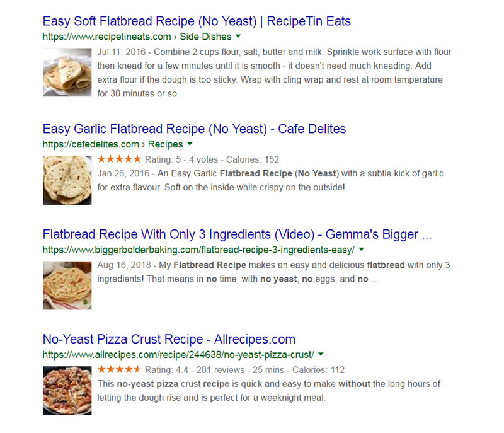Click the cafedelites.com green URL
This screenshot has width=504, height=433.
[x=91, y=144]
